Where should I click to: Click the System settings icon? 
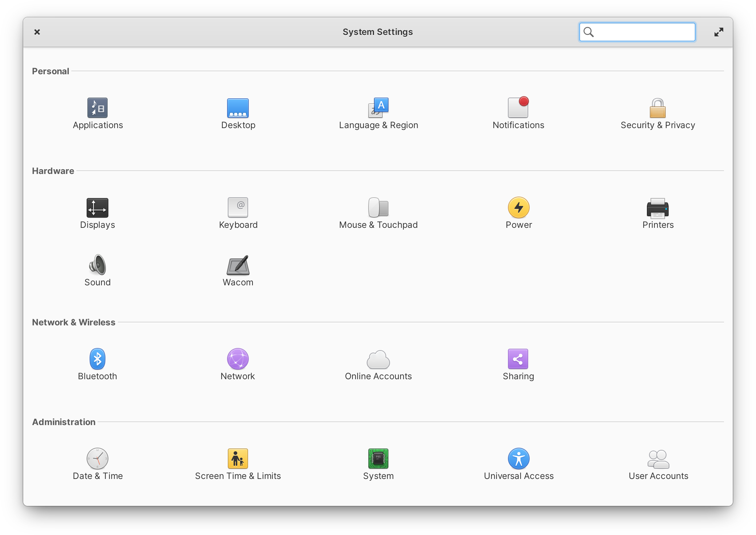[377, 459]
